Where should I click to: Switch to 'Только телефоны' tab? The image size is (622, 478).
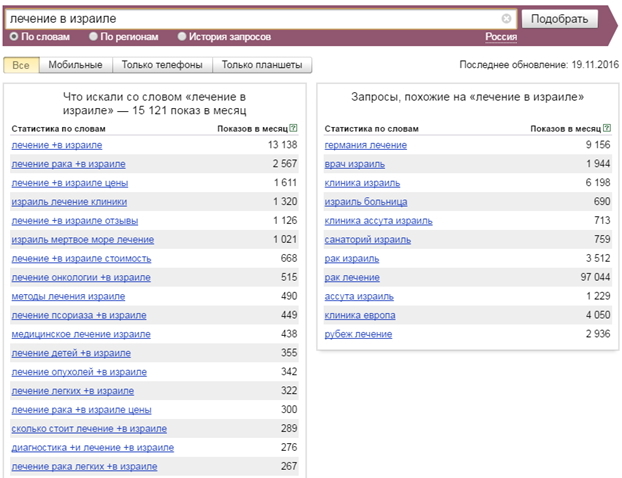pos(162,65)
